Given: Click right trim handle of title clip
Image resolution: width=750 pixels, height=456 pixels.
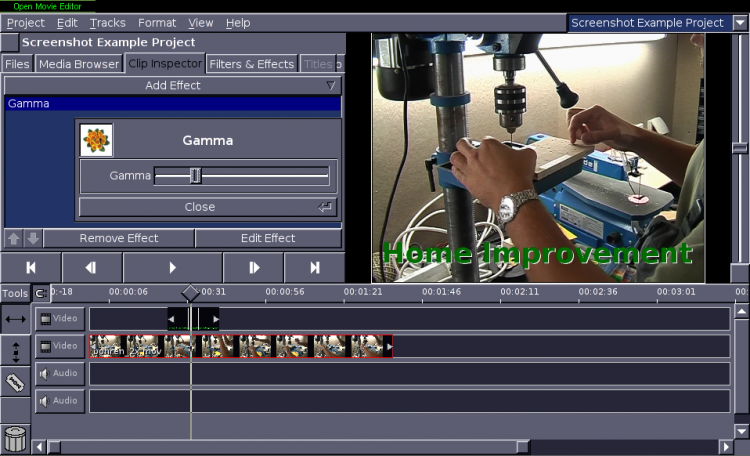Looking at the screenshot, I should [x=216, y=319].
